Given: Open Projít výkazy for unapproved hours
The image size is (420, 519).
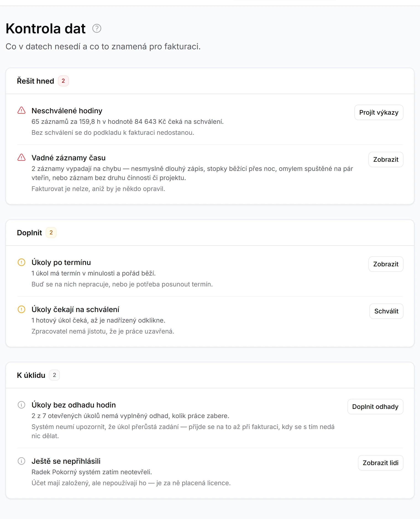Looking at the screenshot, I should click(x=379, y=112).
